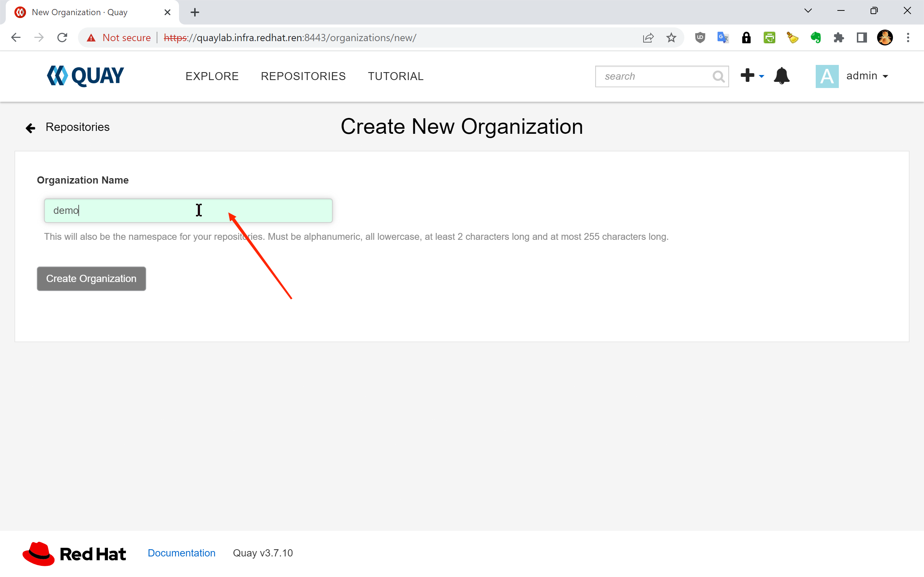This screenshot has height=577, width=924.
Task: Open the notifications bell
Action: point(781,76)
